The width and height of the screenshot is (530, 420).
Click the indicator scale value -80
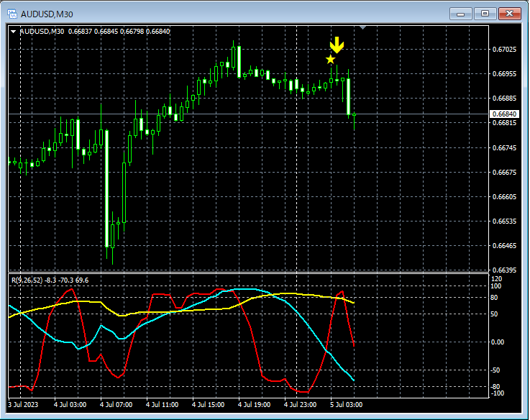click(x=495, y=386)
